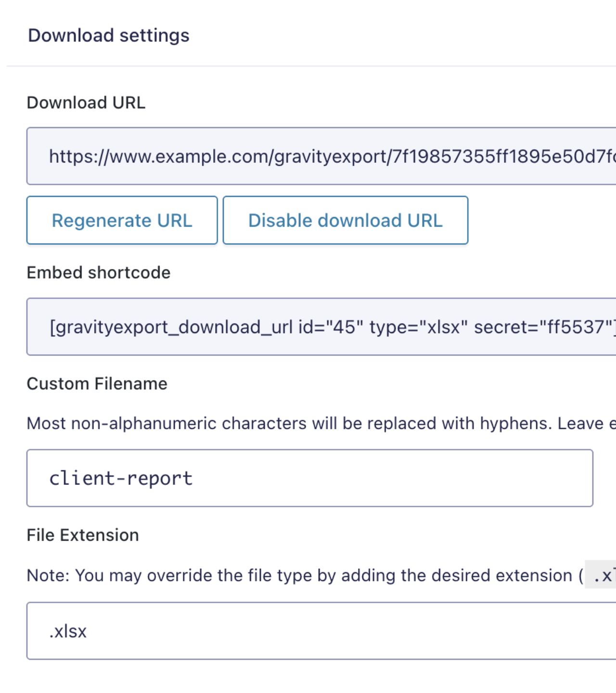This screenshot has width=616, height=693.
Task: Click the inline code snippet in extension note
Action: coord(602,576)
